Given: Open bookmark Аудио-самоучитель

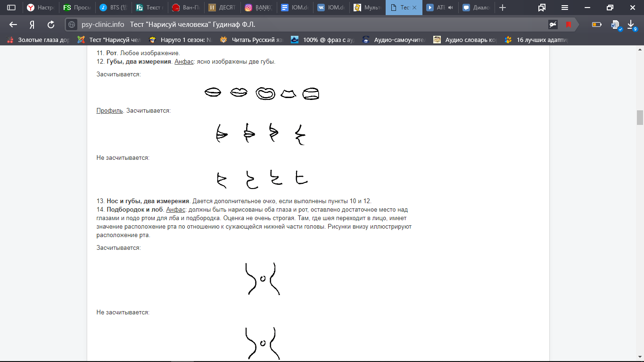Looking at the screenshot, I should (x=394, y=40).
